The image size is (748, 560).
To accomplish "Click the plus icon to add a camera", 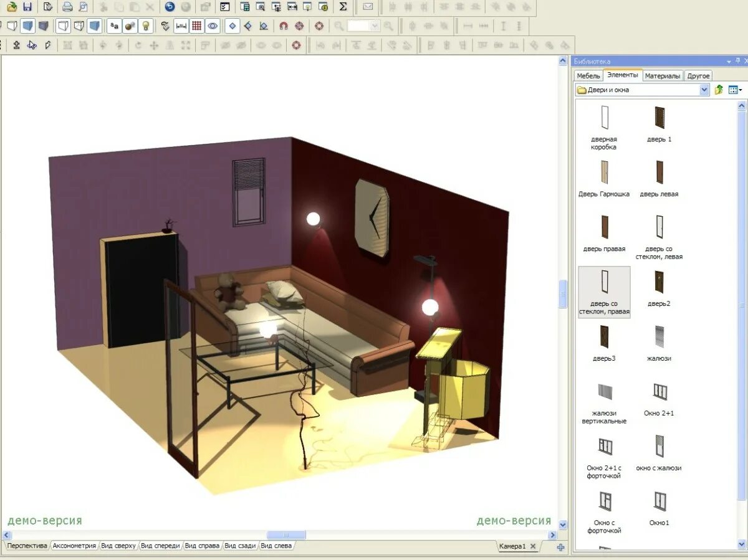I will pos(561,547).
